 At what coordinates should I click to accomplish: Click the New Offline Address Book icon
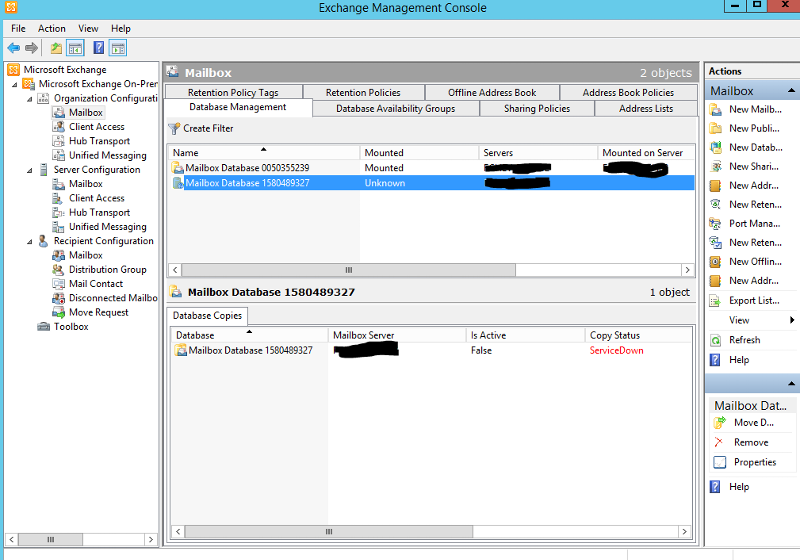(x=716, y=262)
